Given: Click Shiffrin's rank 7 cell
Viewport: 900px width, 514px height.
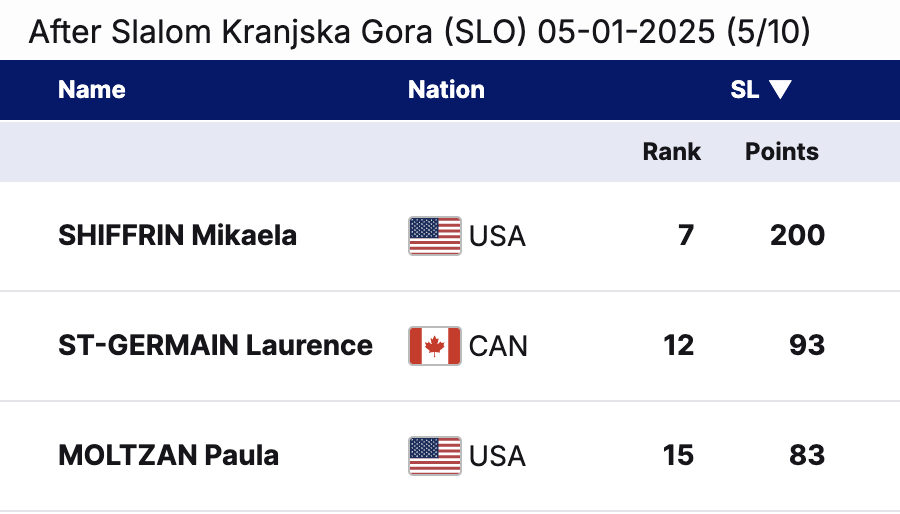Looking at the screenshot, I should point(686,236).
